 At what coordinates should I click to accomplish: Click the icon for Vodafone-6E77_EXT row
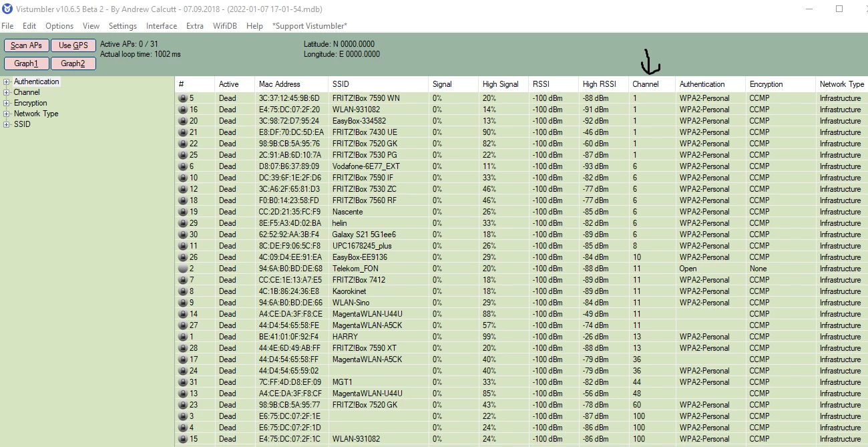tap(182, 166)
